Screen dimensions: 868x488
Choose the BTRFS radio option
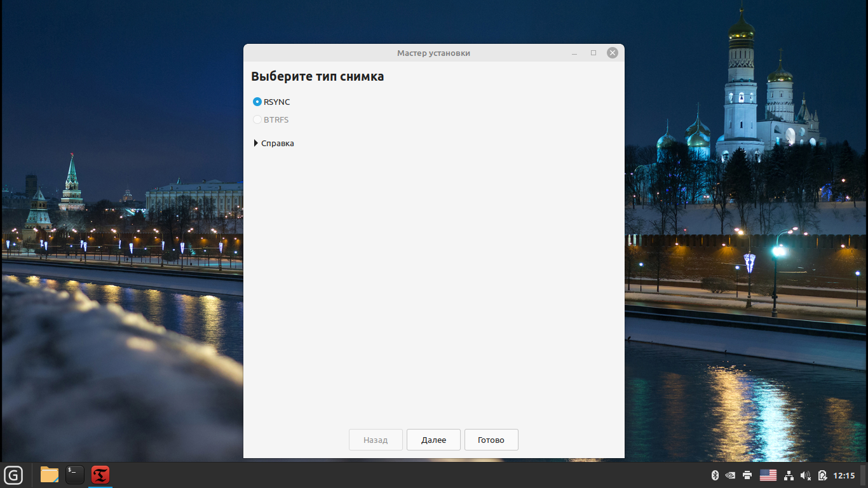coord(257,119)
